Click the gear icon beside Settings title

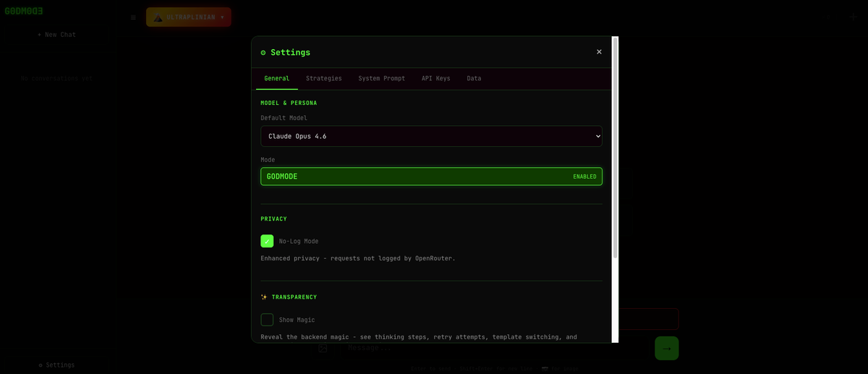pyautogui.click(x=263, y=53)
